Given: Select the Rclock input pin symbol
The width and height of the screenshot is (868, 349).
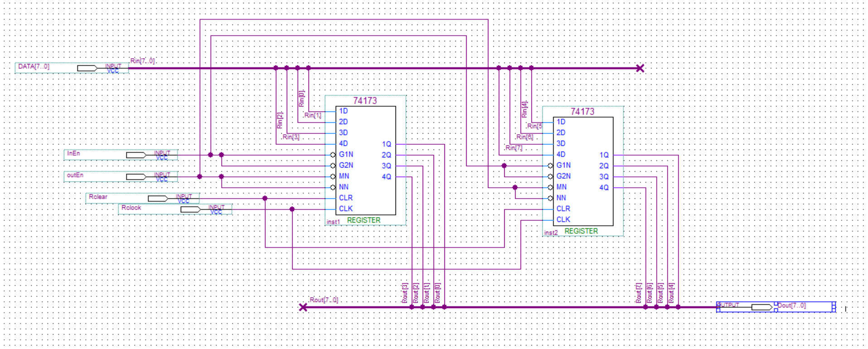Looking at the screenshot, I should tap(175, 209).
